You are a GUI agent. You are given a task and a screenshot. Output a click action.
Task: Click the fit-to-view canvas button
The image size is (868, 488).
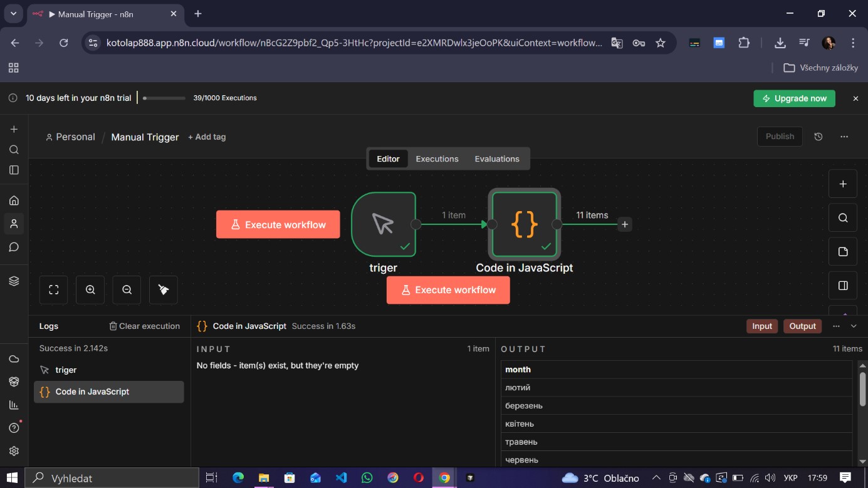pos(54,289)
